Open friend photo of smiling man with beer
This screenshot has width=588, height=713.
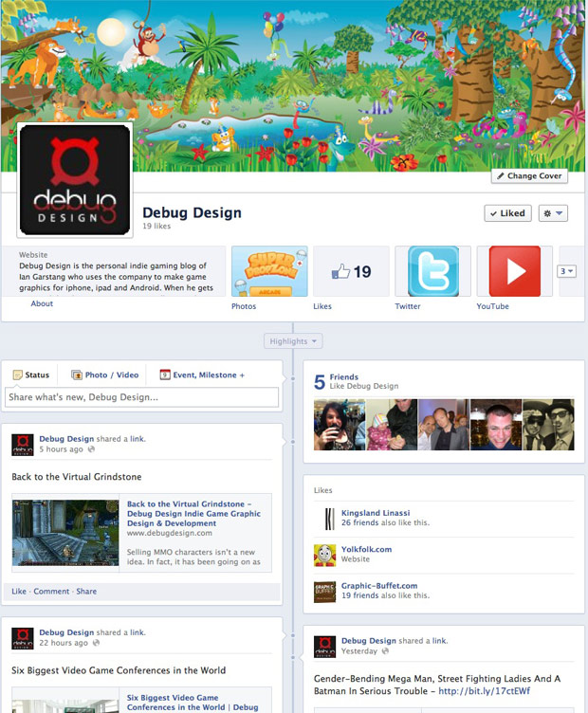click(496, 425)
